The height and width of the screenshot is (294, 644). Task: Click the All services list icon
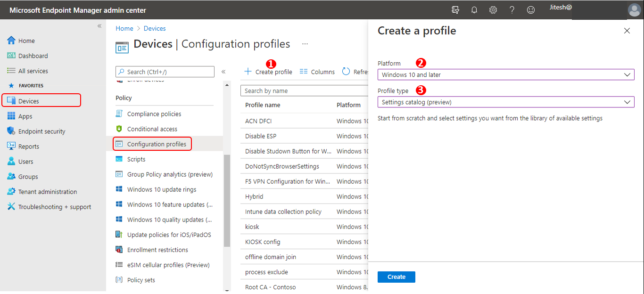pos(11,71)
